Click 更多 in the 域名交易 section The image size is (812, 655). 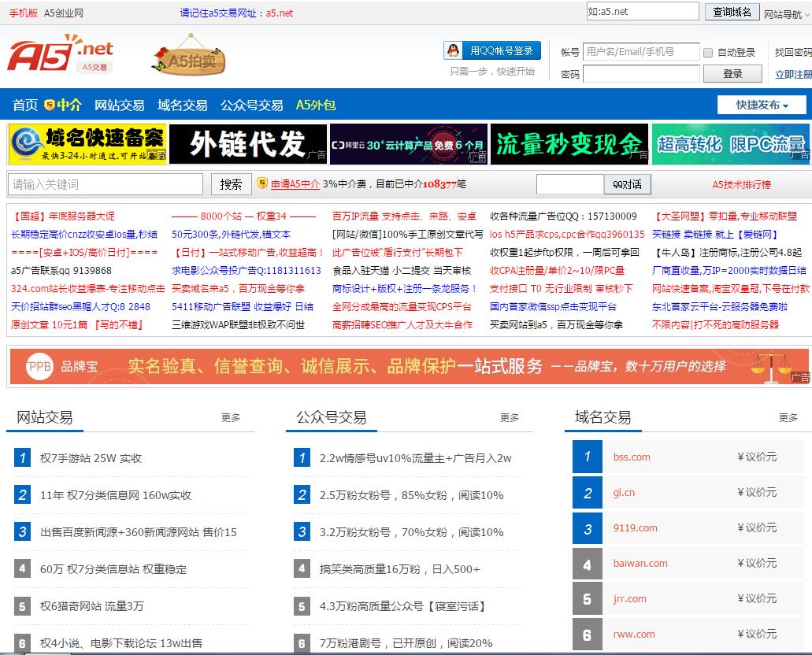(x=788, y=417)
